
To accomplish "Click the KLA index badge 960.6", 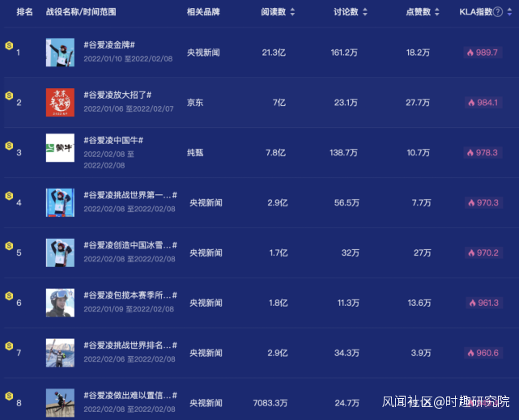I will 483,353.
